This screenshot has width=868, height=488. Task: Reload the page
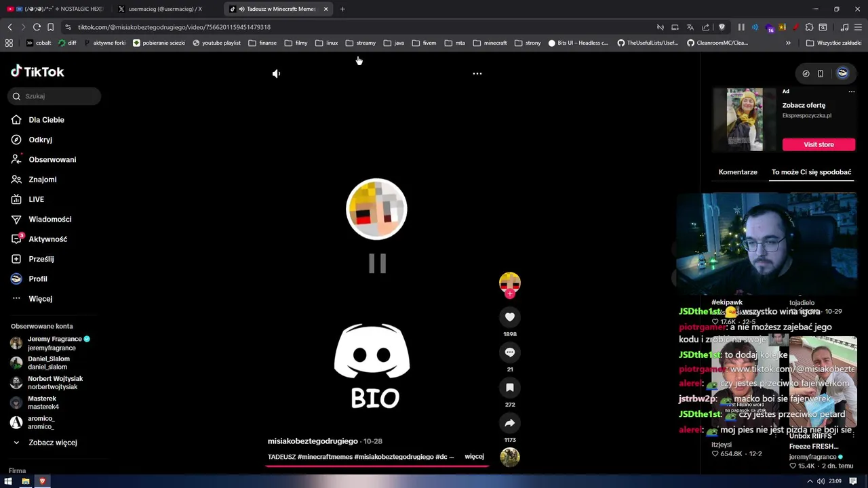pyautogui.click(x=37, y=27)
